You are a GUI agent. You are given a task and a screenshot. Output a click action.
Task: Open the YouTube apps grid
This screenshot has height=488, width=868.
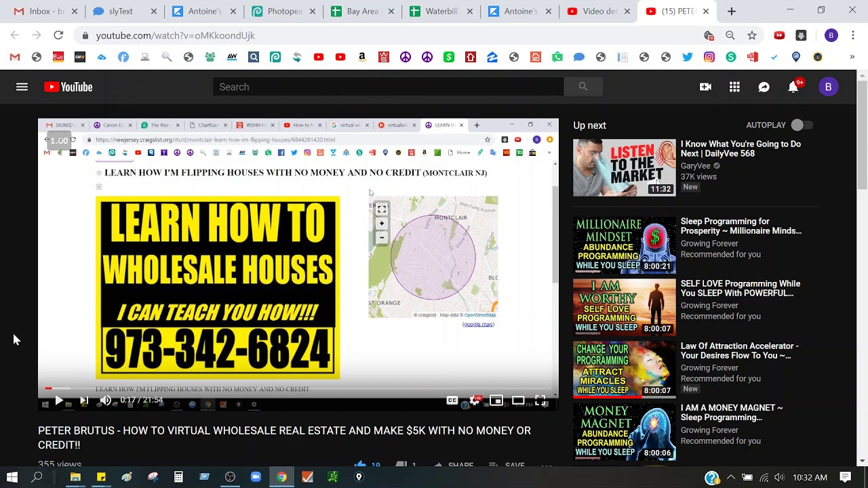(x=734, y=87)
